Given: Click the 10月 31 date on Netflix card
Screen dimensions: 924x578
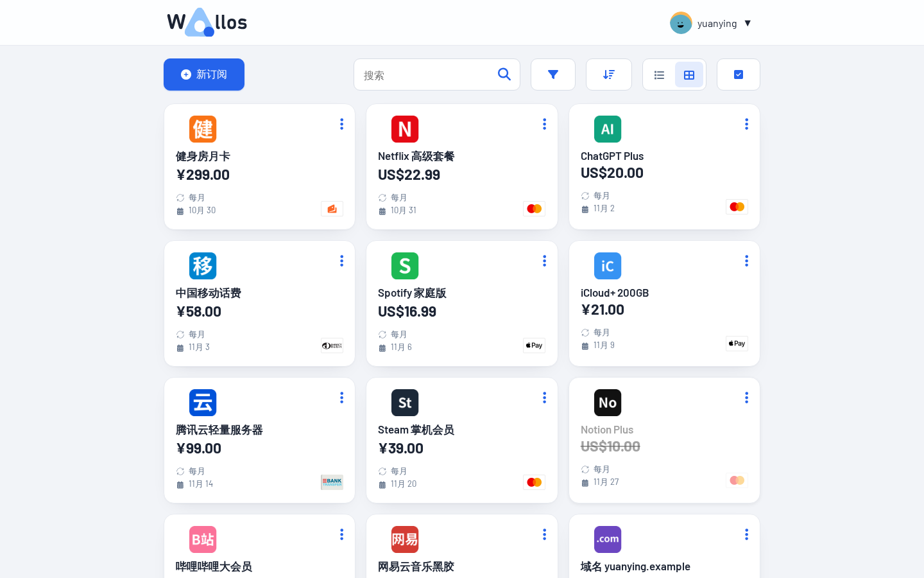Looking at the screenshot, I should click(404, 210).
